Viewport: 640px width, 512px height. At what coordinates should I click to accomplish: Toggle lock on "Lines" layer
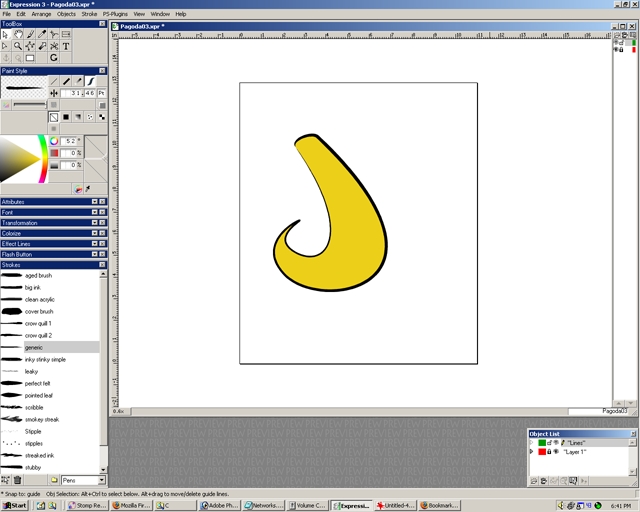pos(549,443)
